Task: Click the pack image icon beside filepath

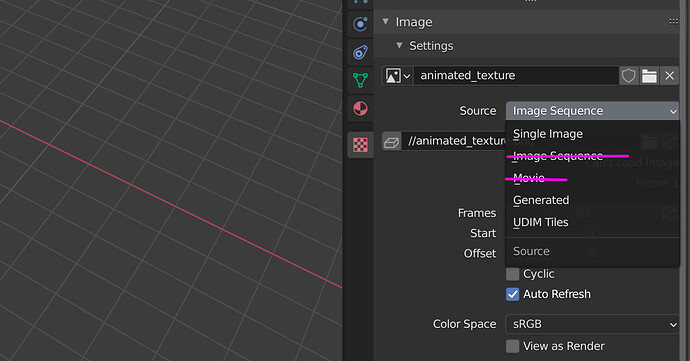Action: [392, 142]
